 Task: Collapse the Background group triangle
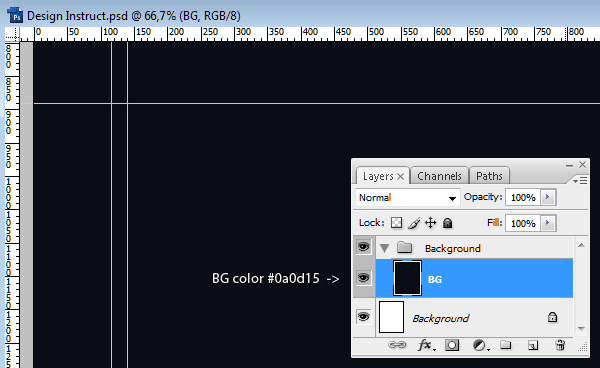385,249
